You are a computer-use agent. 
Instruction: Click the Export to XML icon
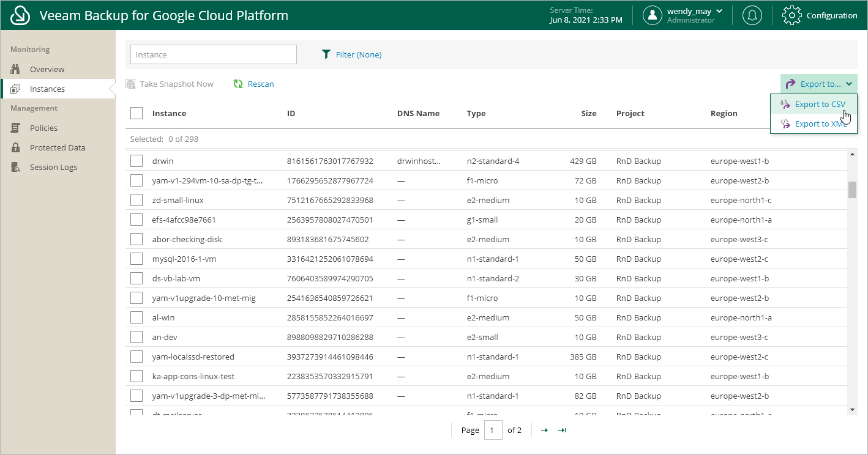tap(785, 124)
